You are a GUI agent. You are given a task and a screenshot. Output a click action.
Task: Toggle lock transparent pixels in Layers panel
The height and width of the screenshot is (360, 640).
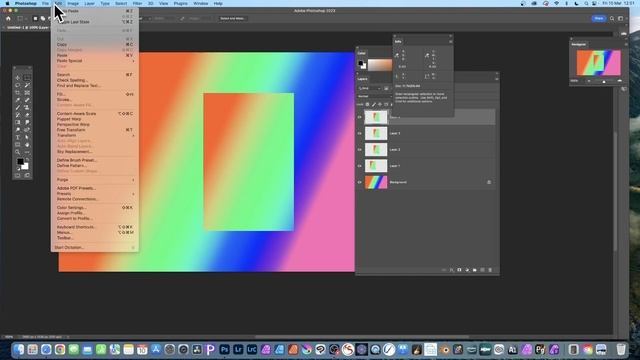click(367, 104)
